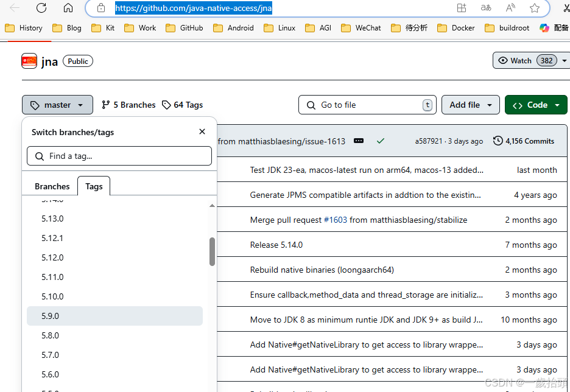
Task: Open buildroot bookmarks folder
Action: click(507, 28)
